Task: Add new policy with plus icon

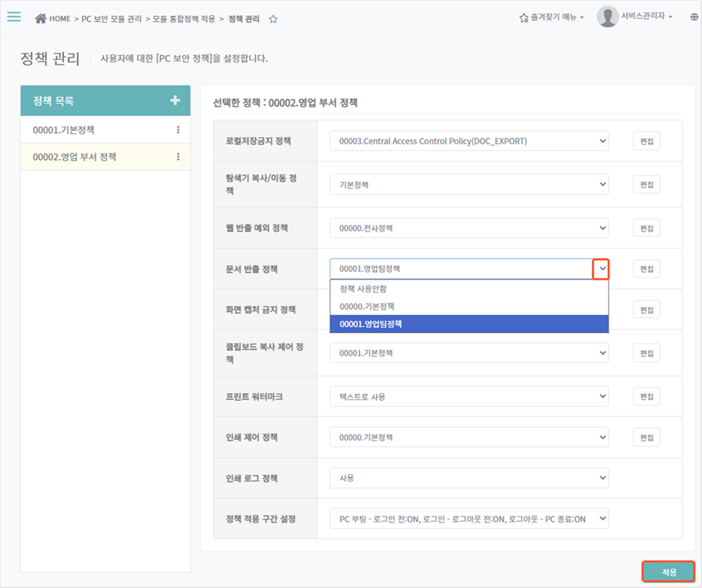Action: (175, 101)
